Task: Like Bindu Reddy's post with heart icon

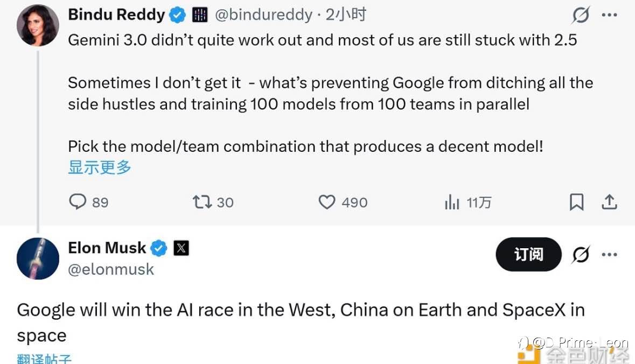Action: coord(327,202)
